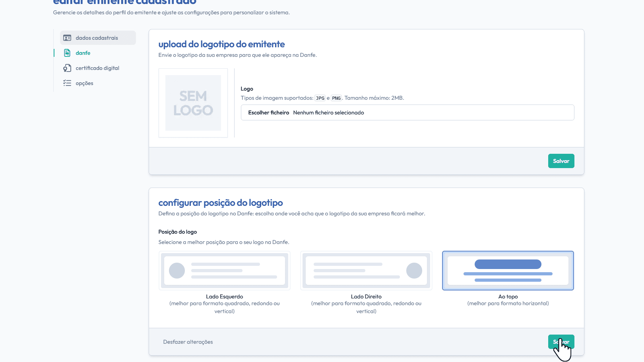This screenshot has height=362, width=644.
Task: Select the 'Ao topo' layout preview card
Action: pyautogui.click(x=508, y=271)
